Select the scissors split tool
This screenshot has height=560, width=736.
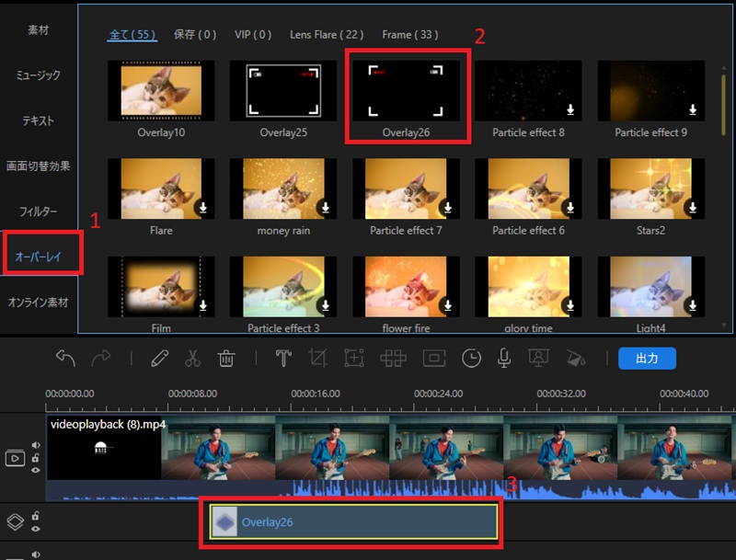pyautogui.click(x=192, y=359)
